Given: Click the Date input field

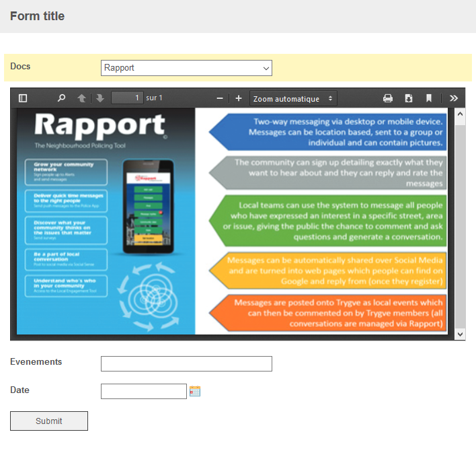Looking at the screenshot, I should click(x=144, y=391).
